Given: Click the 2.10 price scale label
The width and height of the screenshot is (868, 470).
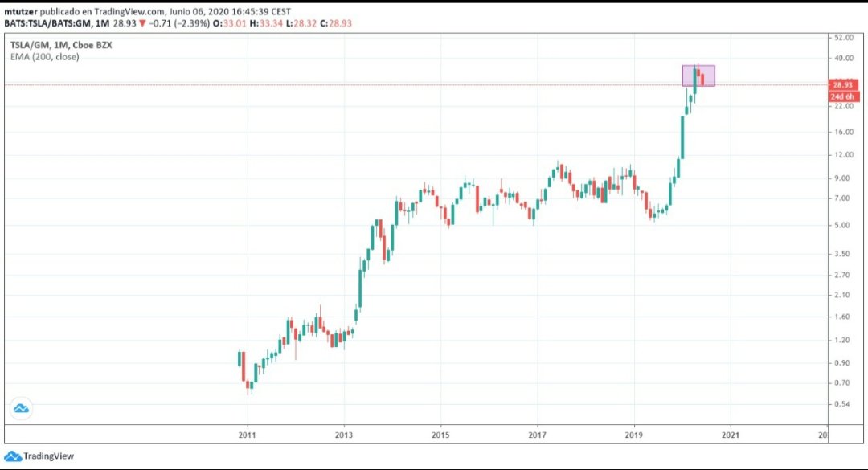Looking at the screenshot, I should point(842,295).
